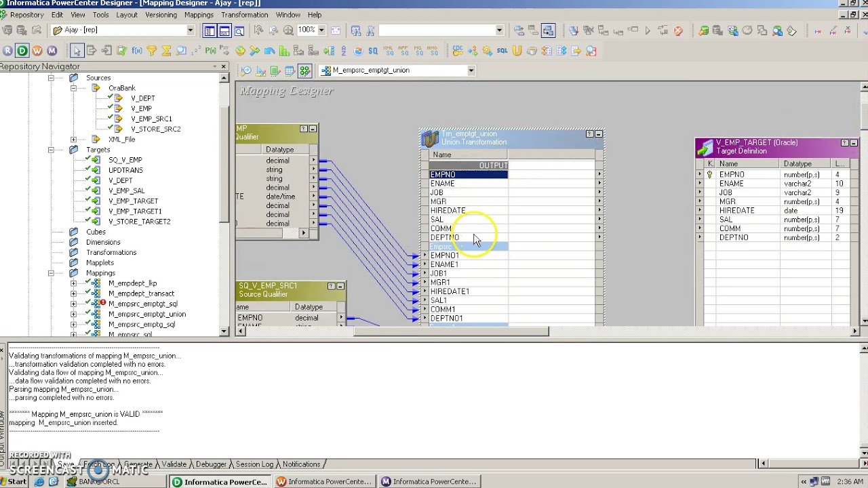
Task: Collapse the Mappings folder node
Action: [51, 273]
